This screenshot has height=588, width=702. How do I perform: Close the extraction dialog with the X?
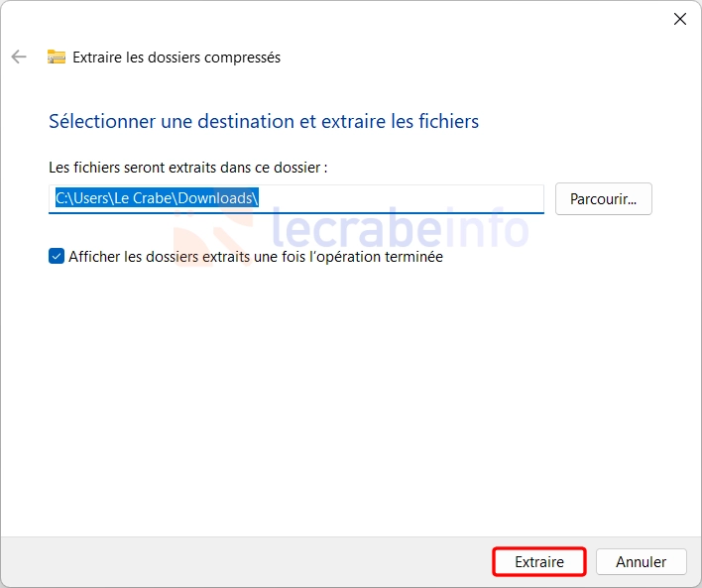[680, 19]
